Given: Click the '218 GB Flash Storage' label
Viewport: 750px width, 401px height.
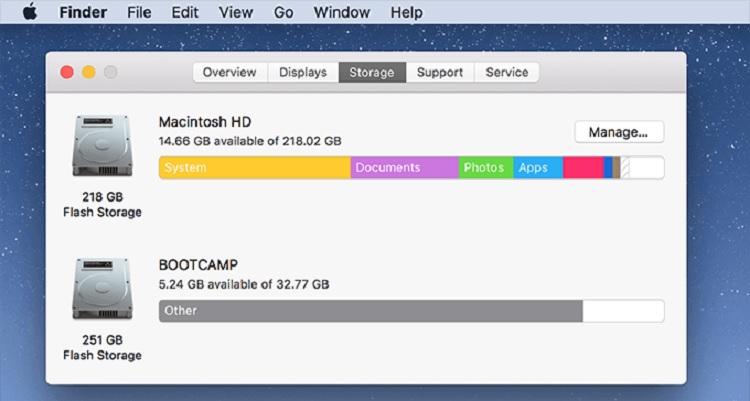Looking at the screenshot, I should [x=102, y=204].
